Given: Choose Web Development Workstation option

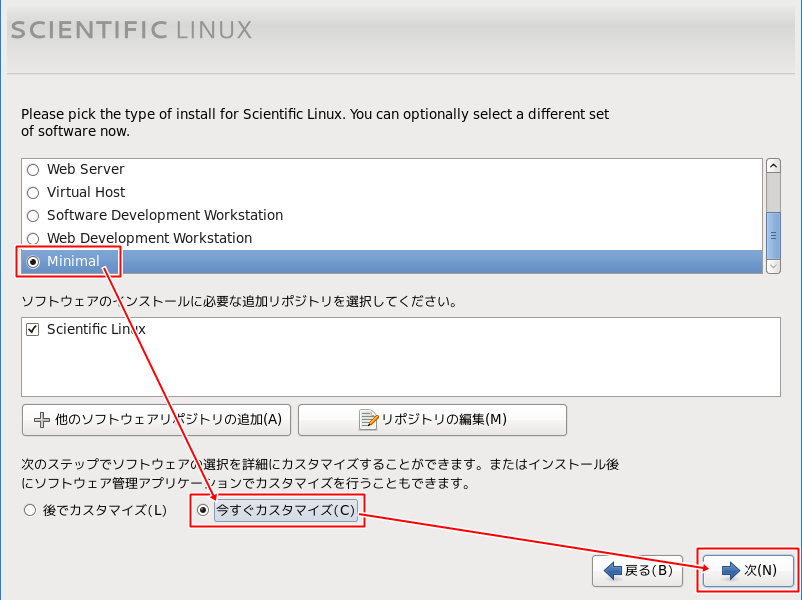Looking at the screenshot, I should click(33, 238).
